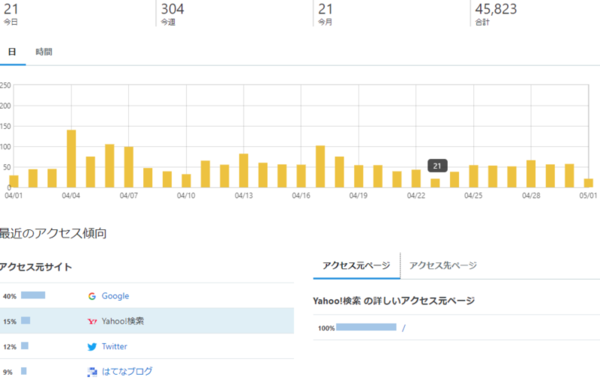Click the 9% progress bar for はてなブログ
This screenshot has height=383, width=600.
[24, 371]
